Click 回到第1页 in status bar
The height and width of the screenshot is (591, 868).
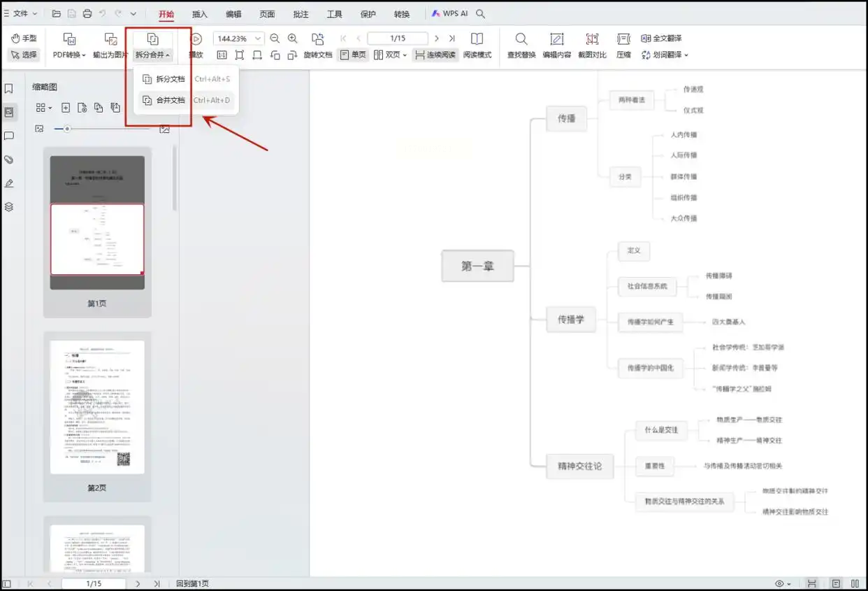click(x=192, y=583)
